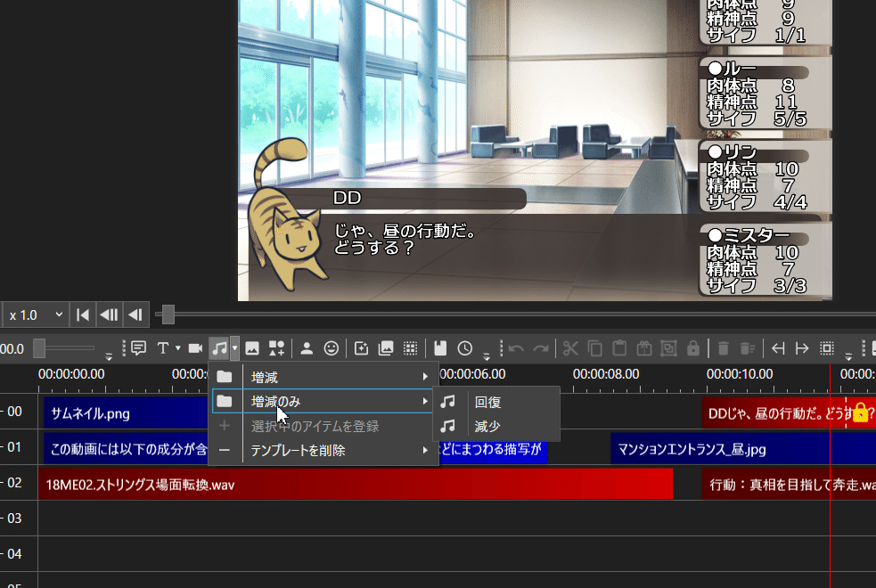Image resolution: width=876 pixels, height=588 pixels.
Task: Click the left arrow-to-bar icon
Action: click(778, 348)
